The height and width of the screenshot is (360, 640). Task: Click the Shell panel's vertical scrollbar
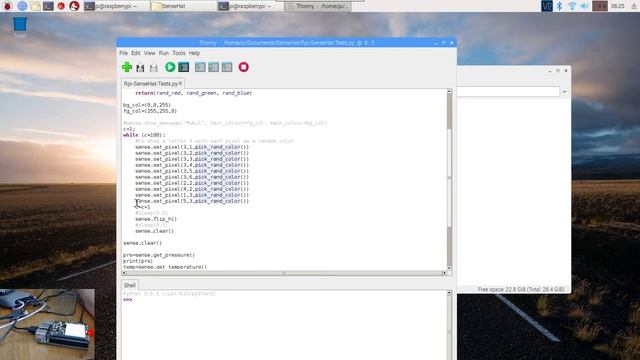[449, 325]
